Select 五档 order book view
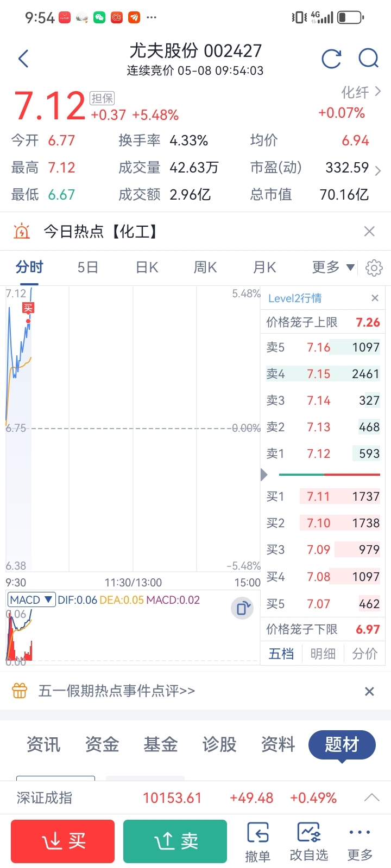 click(x=281, y=654)
